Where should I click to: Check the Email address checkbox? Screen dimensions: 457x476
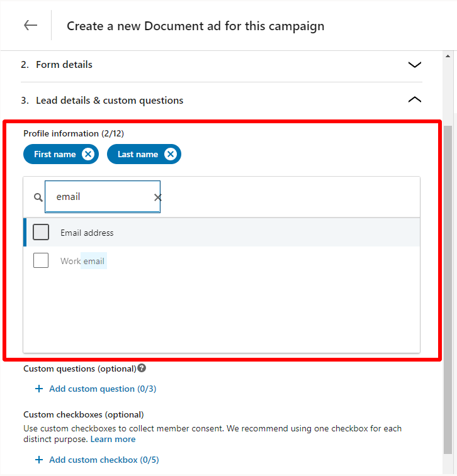[x=41, y=232]
